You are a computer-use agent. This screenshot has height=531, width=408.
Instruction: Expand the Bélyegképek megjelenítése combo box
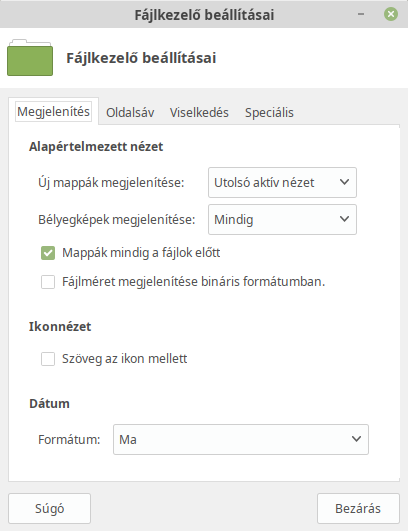coord(282,219)
